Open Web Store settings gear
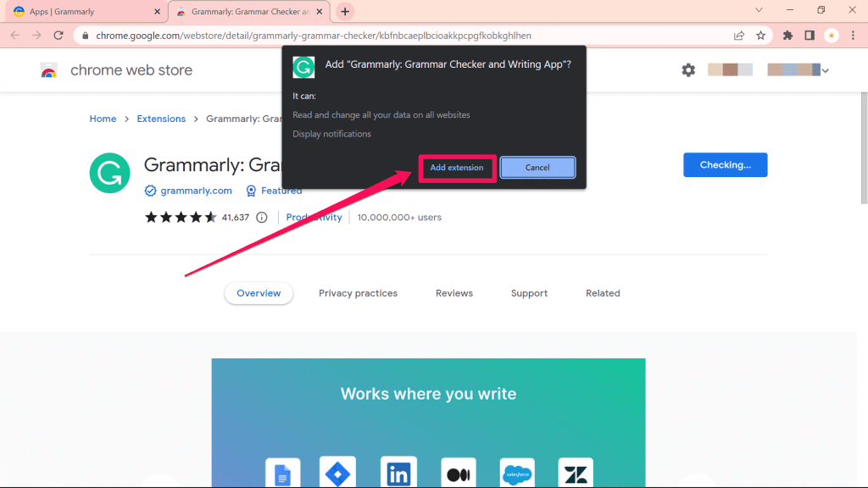The height and width of the screenshot is (488, 868). coord(688,70)
